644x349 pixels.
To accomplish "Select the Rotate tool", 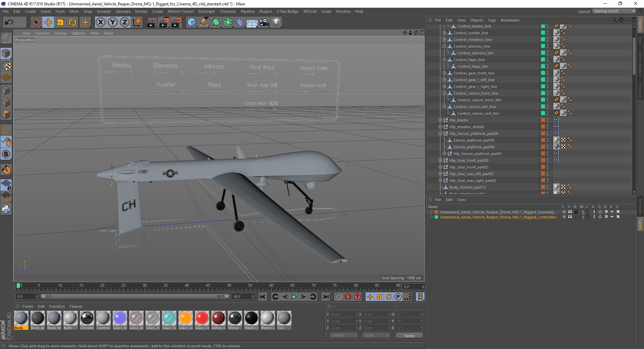I will [72, 22].
